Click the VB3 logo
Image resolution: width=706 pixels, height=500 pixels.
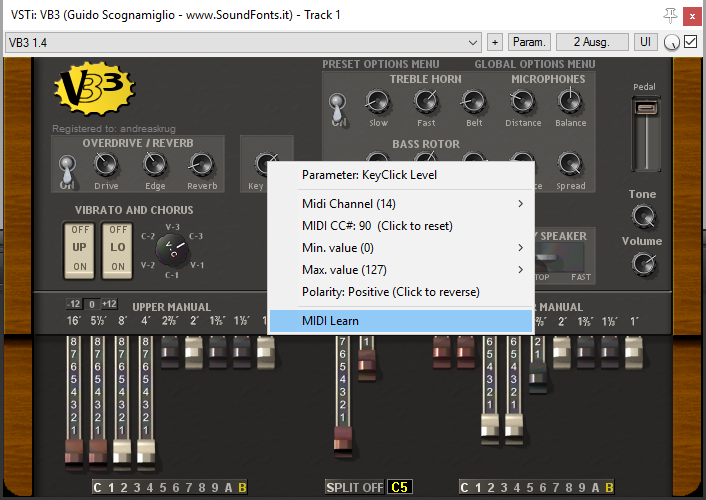point(94,88)
